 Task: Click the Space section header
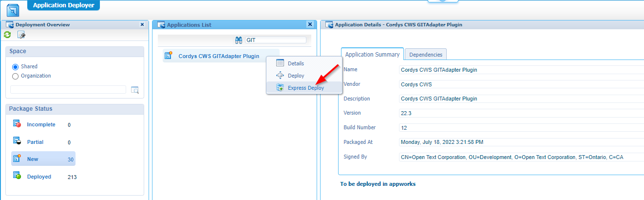(75, 51)
